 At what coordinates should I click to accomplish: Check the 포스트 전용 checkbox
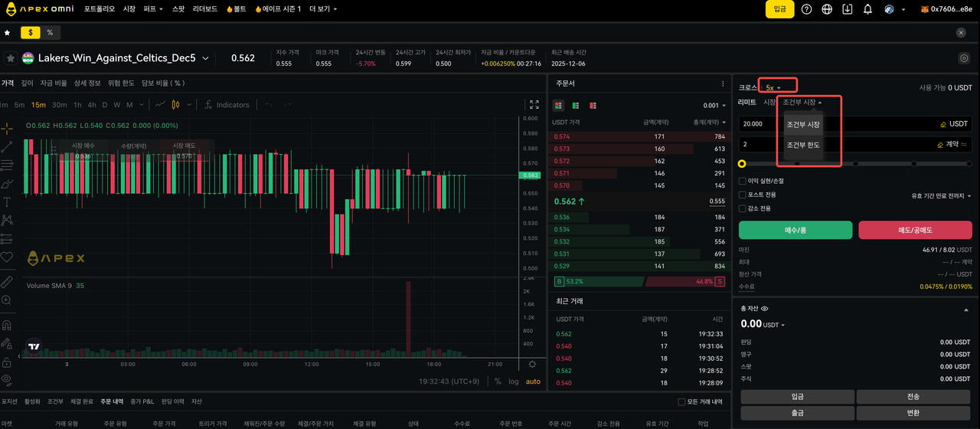(x=743, y=195)
